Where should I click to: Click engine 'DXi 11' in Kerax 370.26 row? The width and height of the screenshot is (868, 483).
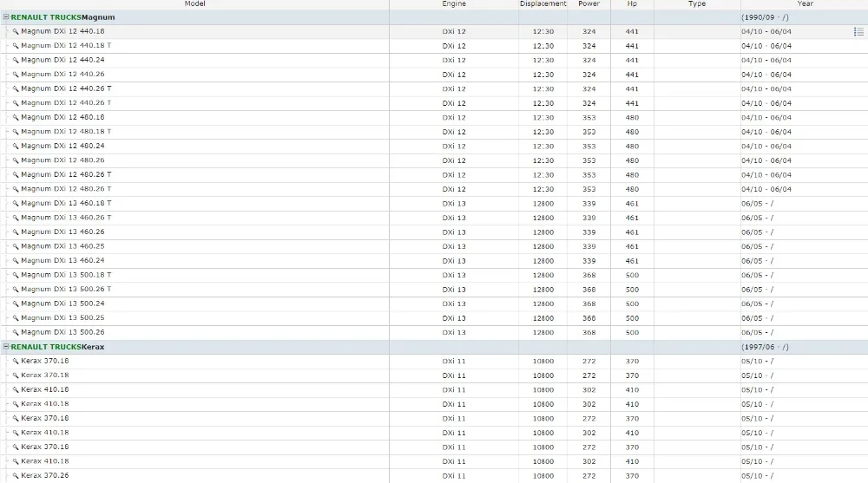tap(454, 476)
